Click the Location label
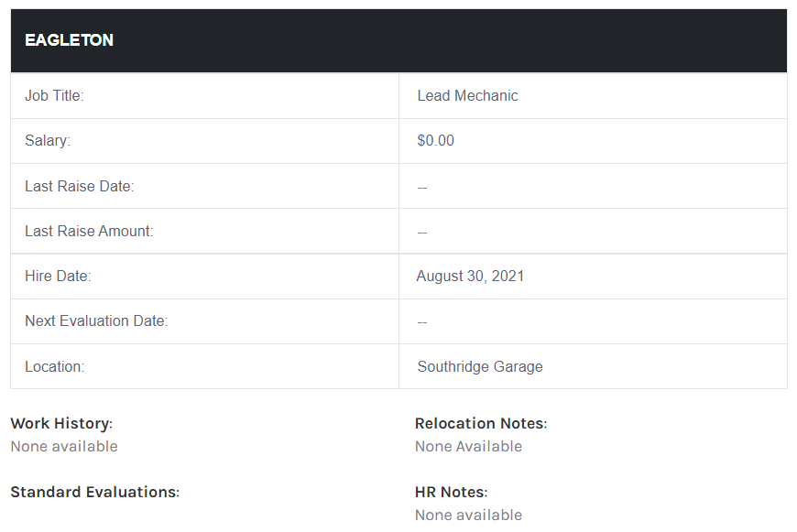Viewport: 797px width, 532px height. tap(54, 366)
